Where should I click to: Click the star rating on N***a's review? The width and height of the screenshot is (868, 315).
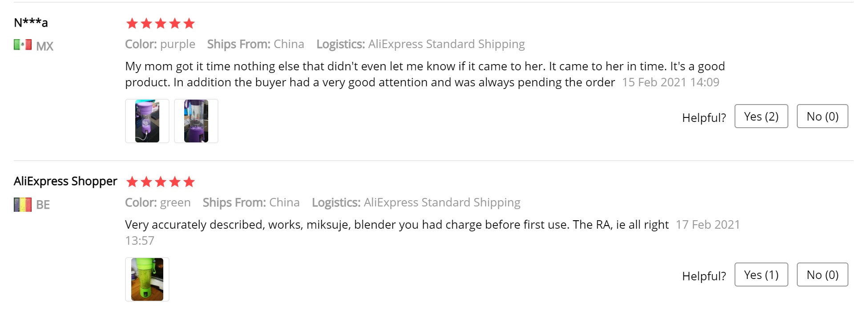[x=161, y=23]
